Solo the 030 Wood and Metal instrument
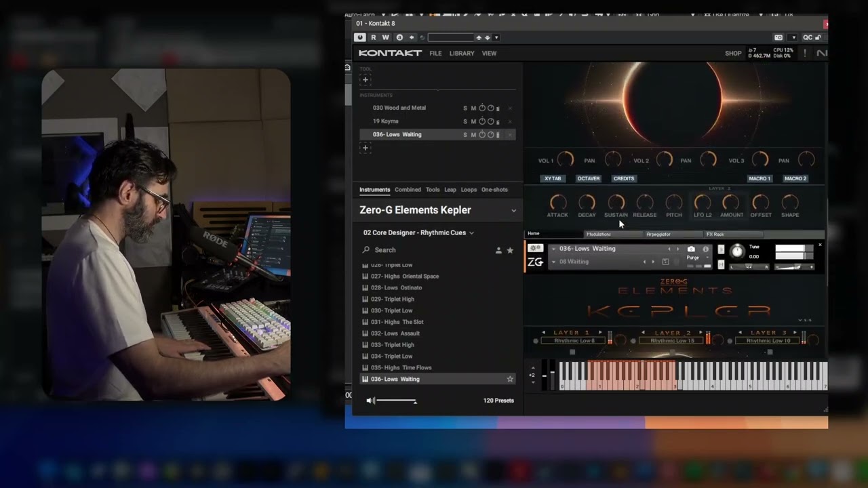 [465, 108]
